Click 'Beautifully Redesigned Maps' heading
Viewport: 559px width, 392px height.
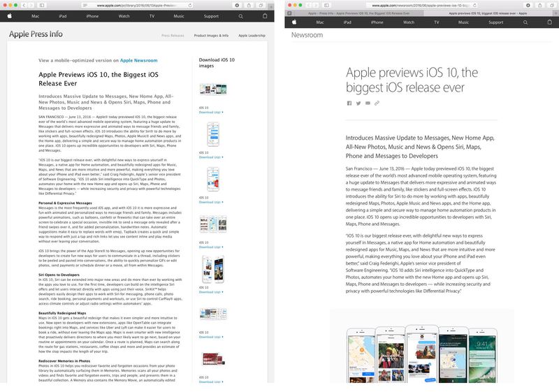62,313
